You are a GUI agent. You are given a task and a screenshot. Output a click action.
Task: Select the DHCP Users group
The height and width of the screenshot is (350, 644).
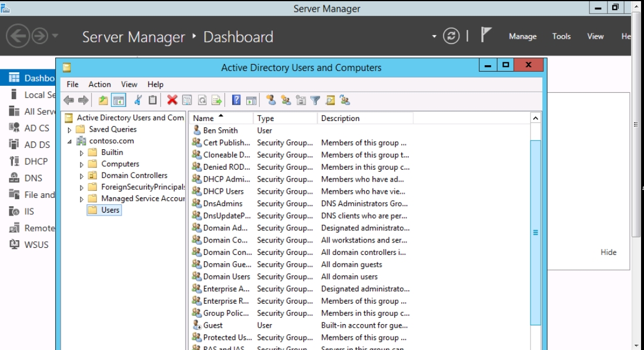[x=223, y=191]
